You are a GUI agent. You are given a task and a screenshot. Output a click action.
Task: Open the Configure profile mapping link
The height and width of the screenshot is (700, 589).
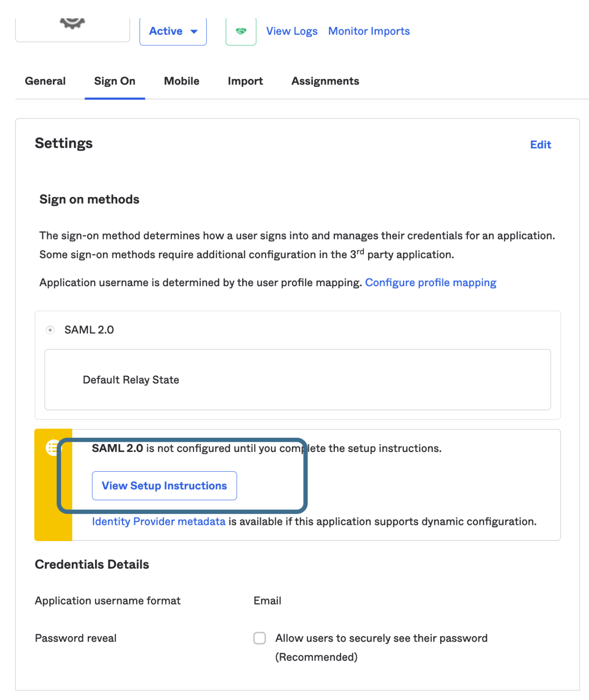click(430, 282)
